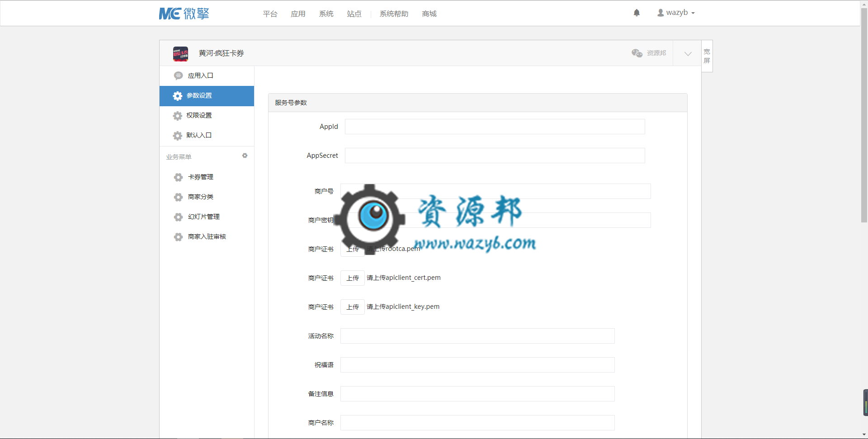Click the 黄河·疯狂卡券 app thumbnail

click(180, 53)
